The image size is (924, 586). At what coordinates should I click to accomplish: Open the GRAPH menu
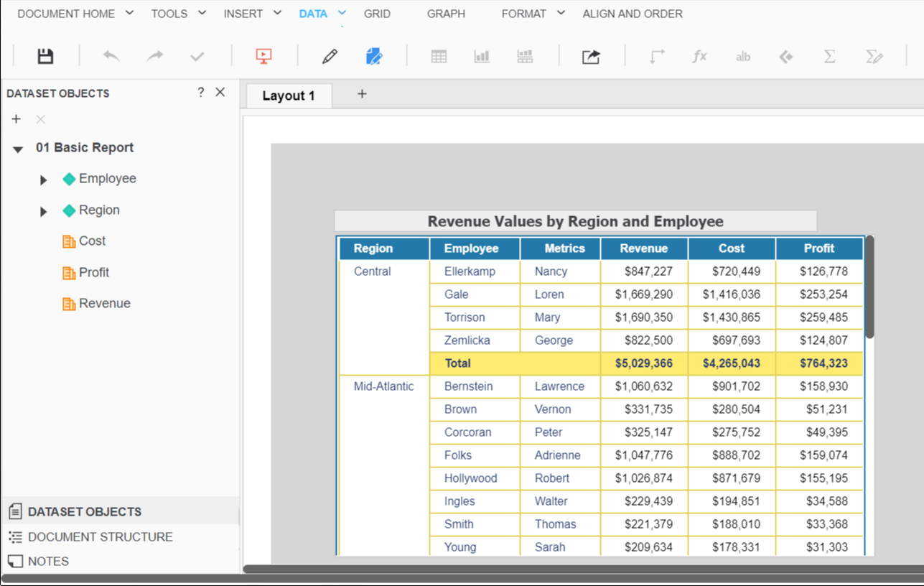coord(446,14)
